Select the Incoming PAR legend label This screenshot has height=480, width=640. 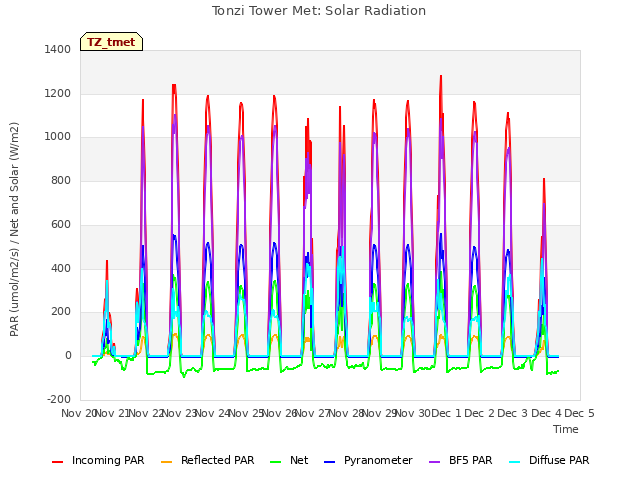coord(108,460)
